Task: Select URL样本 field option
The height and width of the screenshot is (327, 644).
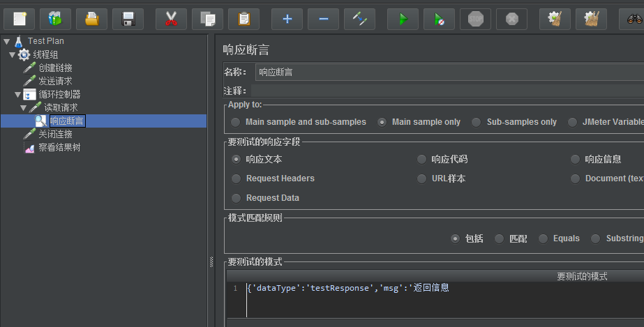Action: click(x=422, y=178)
